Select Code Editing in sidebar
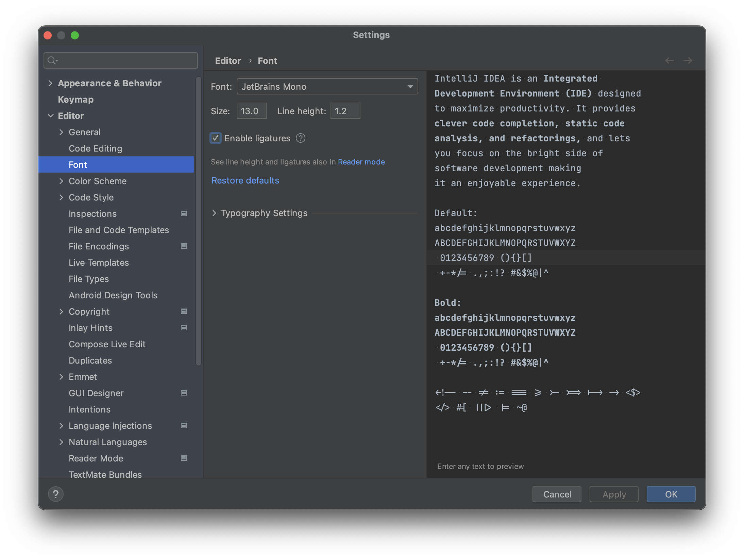 tap(95, 148)
